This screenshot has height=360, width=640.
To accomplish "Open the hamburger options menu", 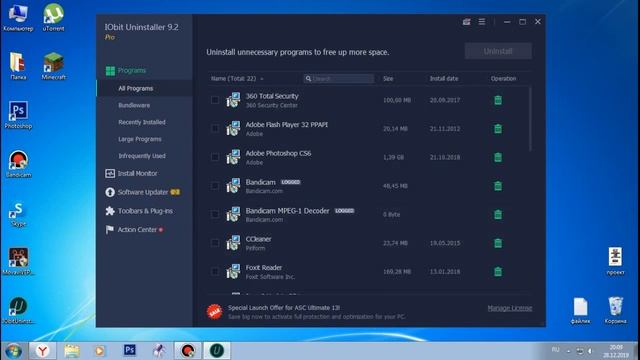I will pyautogui.click(x=482, y=22).
